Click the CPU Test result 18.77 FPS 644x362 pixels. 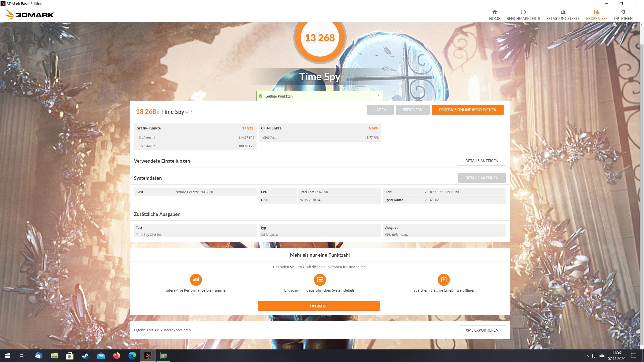372,138
